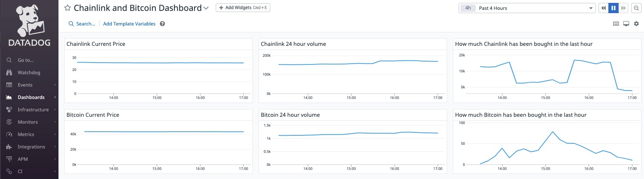Click the help question mark icon

coord(162,24)
